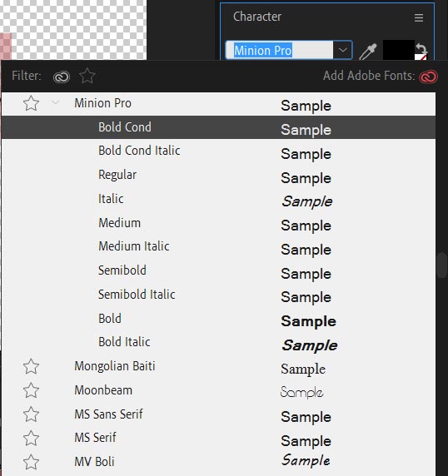Filter fonts by favorites star
448x476 pixels.
[87, 76]
